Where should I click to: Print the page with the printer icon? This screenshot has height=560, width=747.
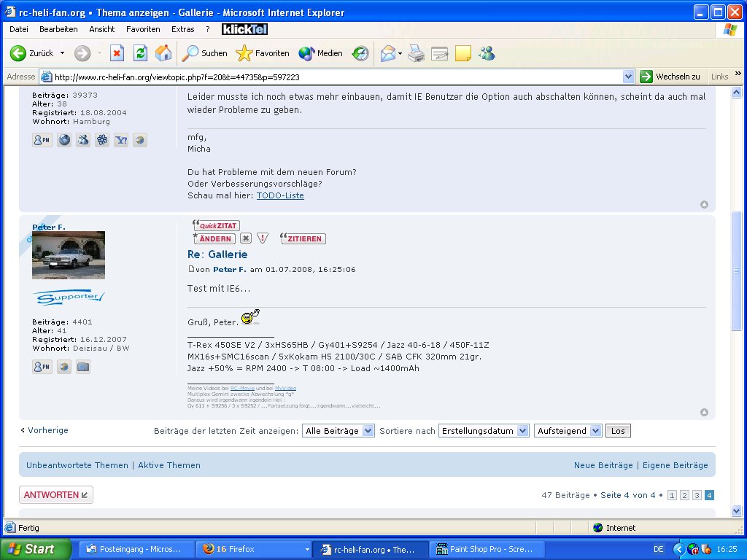click(417, 53)
